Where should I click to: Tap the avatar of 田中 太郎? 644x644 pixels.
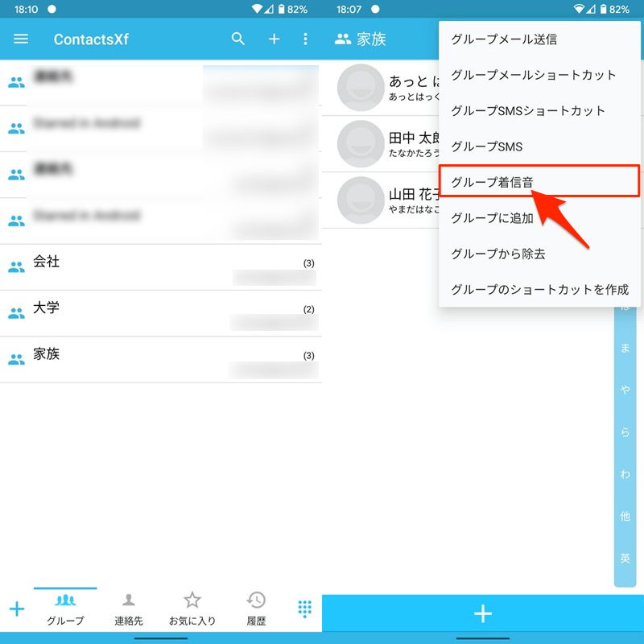pos(360,143)
